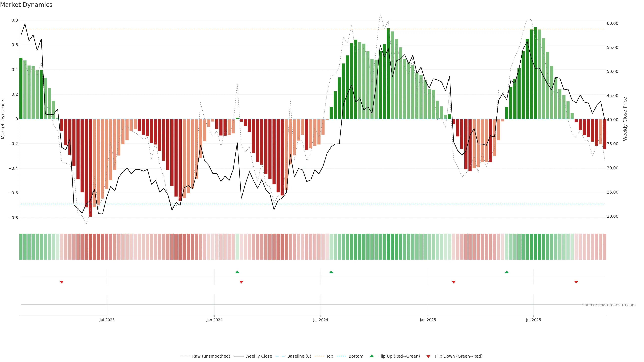The height and width of the screenshot is (362, 644).
Task: Click the Flip Down marker after Jan 2025
Action: (453, 282)
